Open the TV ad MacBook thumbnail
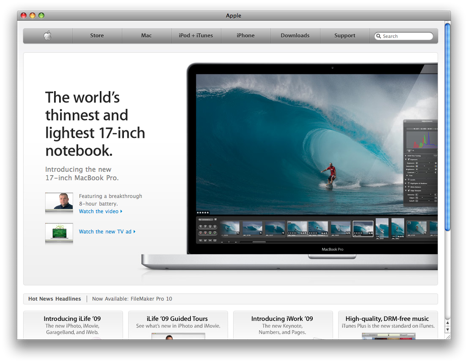Image resolution: width=468 pixels, height=363 pixels. (59, 233)
